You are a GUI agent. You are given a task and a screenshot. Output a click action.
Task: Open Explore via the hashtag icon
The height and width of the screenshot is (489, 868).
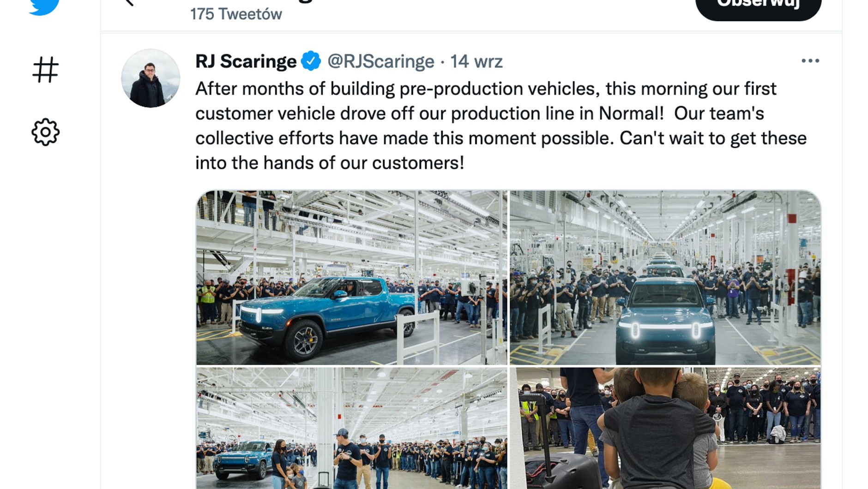45,70
